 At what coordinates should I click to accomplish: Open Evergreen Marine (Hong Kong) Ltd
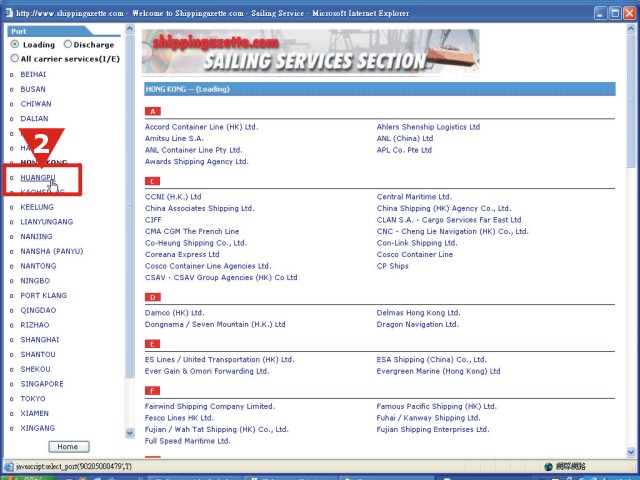438,371
